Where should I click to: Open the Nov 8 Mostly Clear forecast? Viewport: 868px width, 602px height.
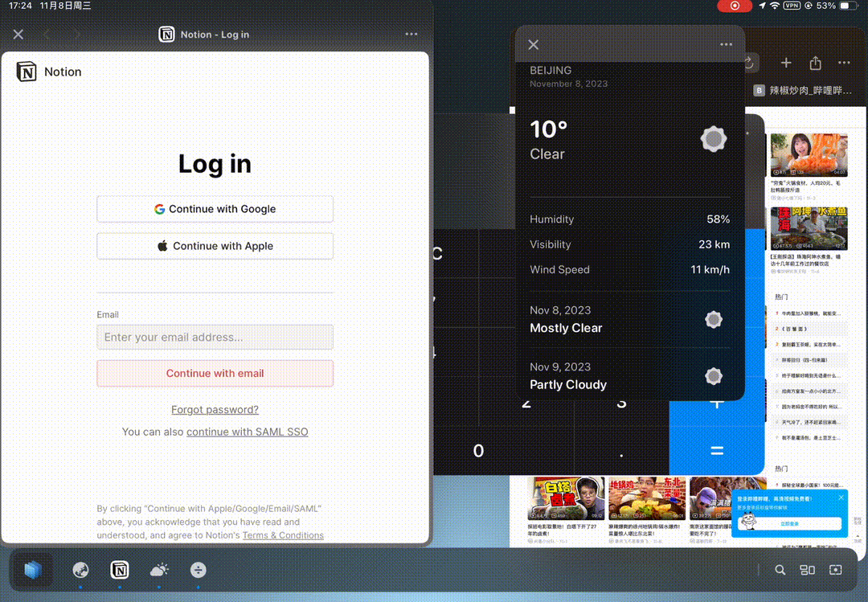629,320
